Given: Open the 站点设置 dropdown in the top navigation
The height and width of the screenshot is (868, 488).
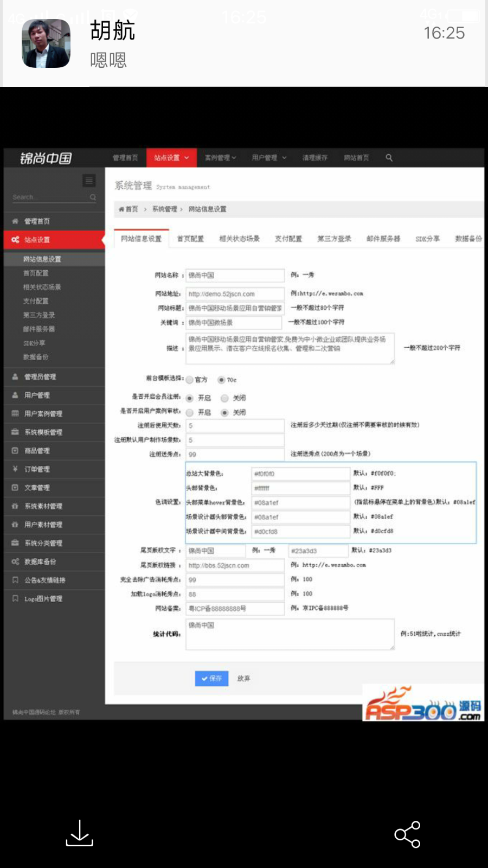Looking at the screenshot, I should 171,158.
